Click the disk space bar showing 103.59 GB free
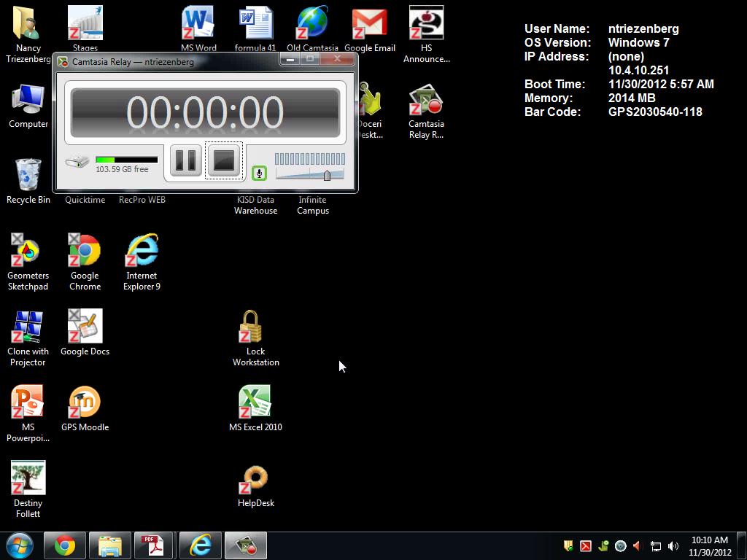 click(x=127, y=160)
